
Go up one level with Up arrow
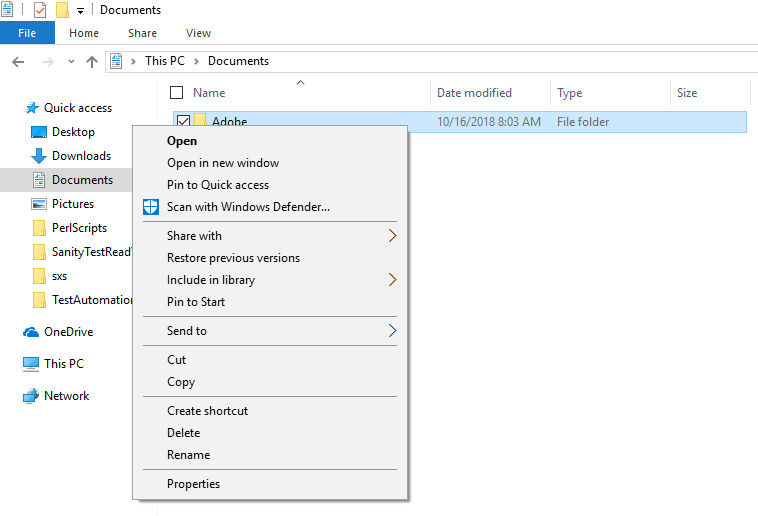[92, 61]
